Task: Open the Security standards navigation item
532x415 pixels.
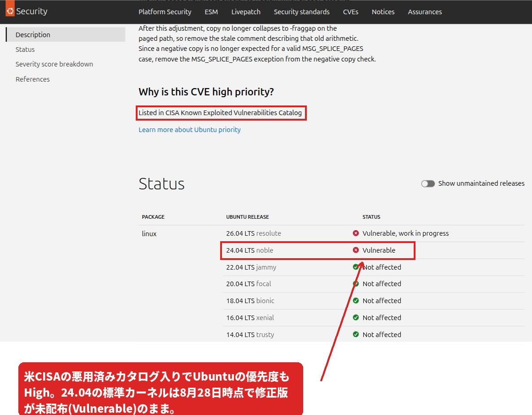Action: (x=302, y=12)
